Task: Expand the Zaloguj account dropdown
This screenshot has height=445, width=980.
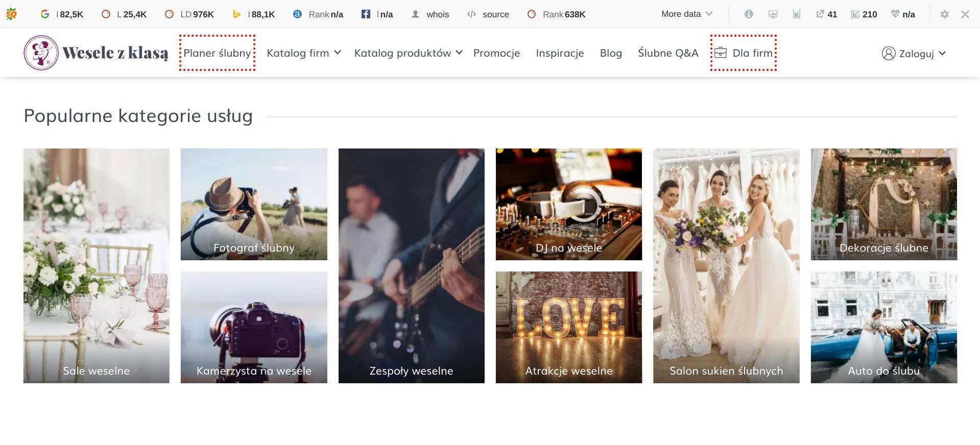Action: point(914,54)
